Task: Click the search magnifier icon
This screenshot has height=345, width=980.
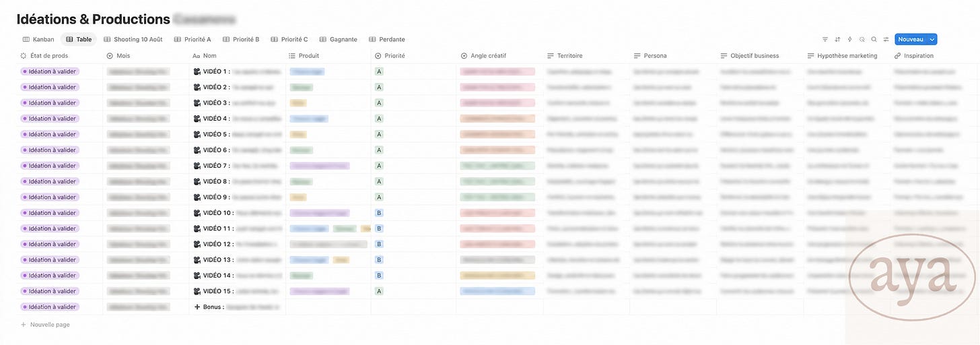Action: 874,39
